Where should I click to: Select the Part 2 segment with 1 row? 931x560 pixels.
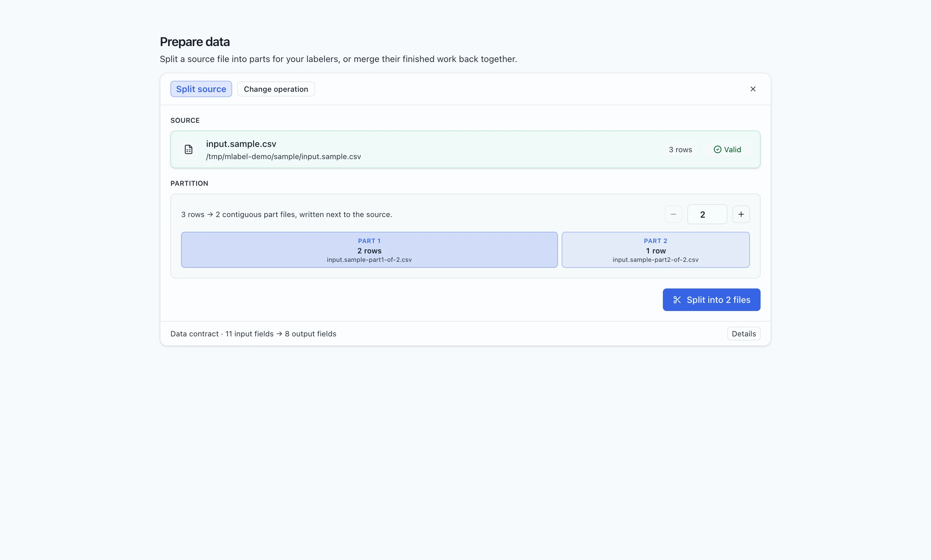[x=656, y=250]
